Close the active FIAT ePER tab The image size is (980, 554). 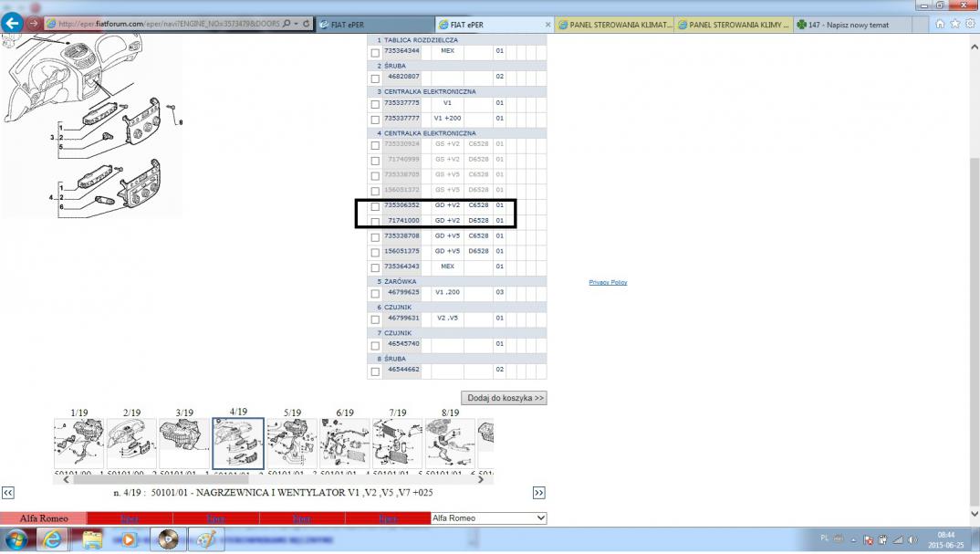[x=547, y=25]
